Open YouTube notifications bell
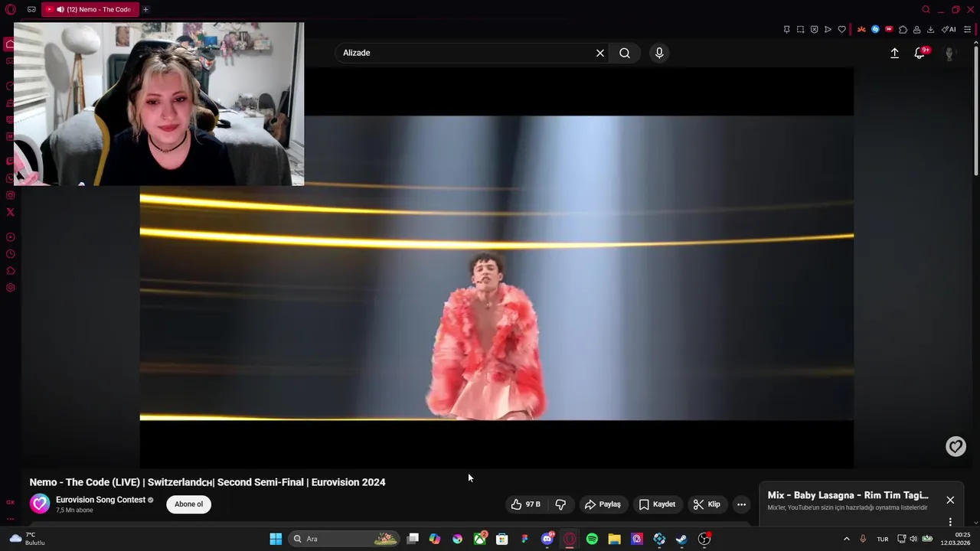The height and width of the screenshot is (551, 980). coord(920,53)
